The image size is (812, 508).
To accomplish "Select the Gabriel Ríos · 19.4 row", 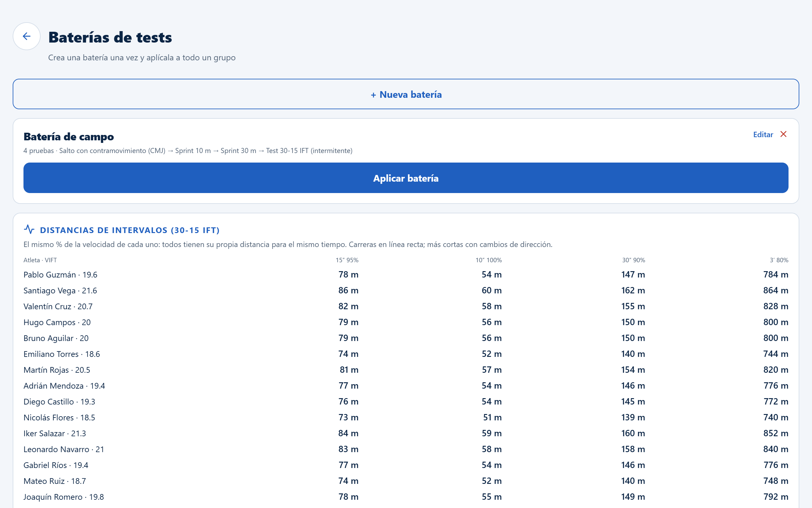I will point(406,465).
